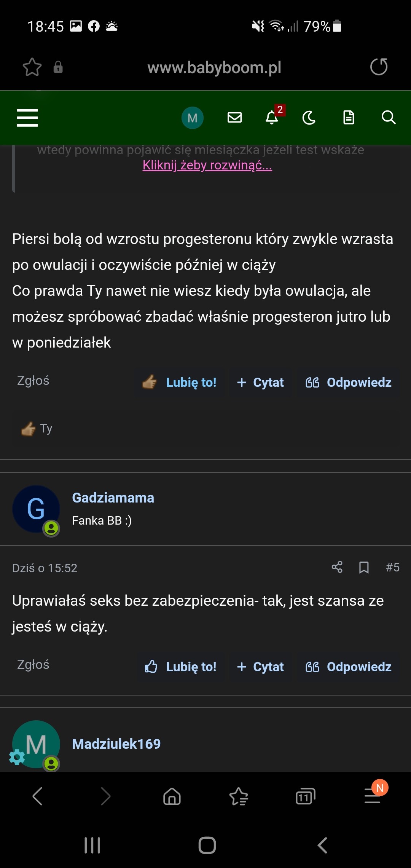Image resolution: width=411 pixels, height=868 pixels.
Task: Toggle dark mode moon icon
Action: (309, 118)
